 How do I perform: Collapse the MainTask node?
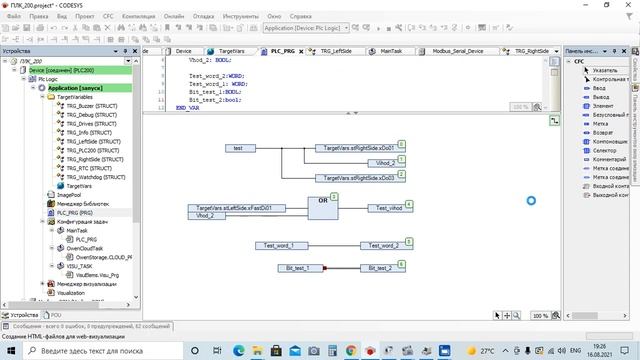[x=52, y=230]
